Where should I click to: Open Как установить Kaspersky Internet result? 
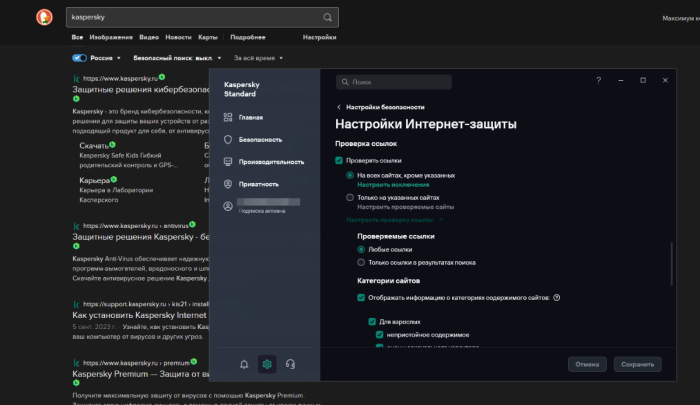pyautogui.click(x=139, y=315)
